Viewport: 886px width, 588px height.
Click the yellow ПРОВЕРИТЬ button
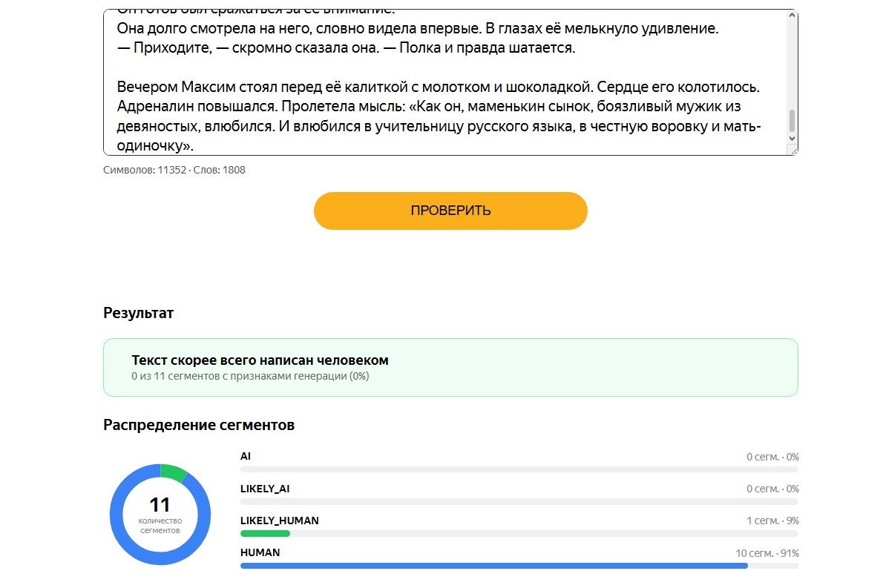450,211
